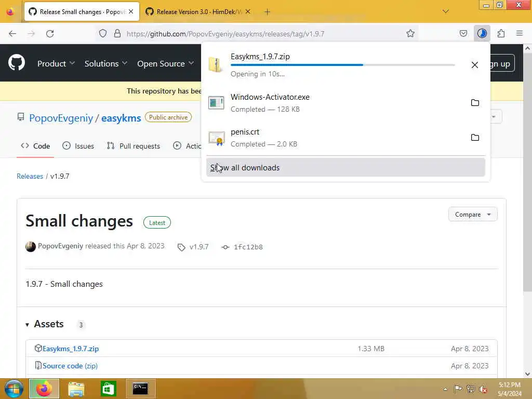Click the network tray icon
The height and width of the screenshot is (399, 532).
point(470,389)
